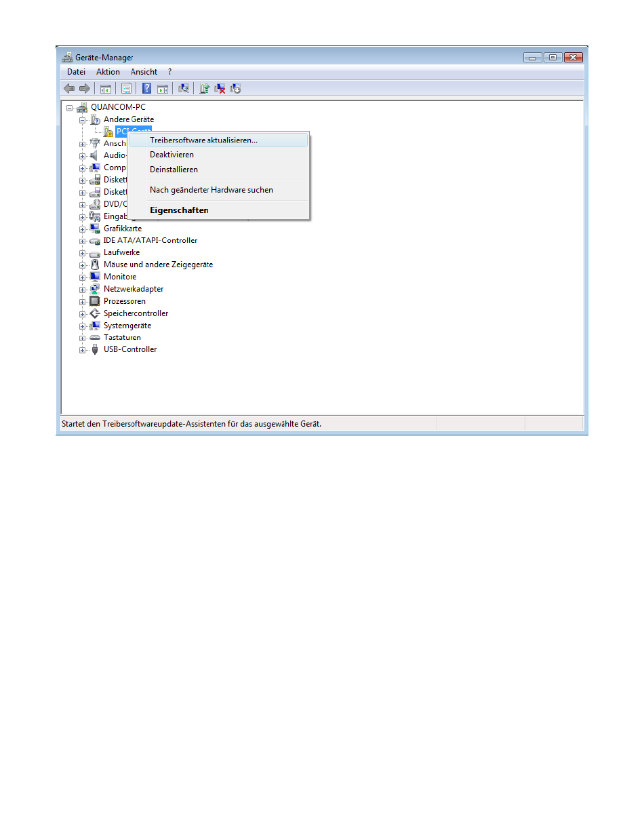The image size is (644, 839).
Task: Click the Prozessoren chip icon
Action: (96, 301)
